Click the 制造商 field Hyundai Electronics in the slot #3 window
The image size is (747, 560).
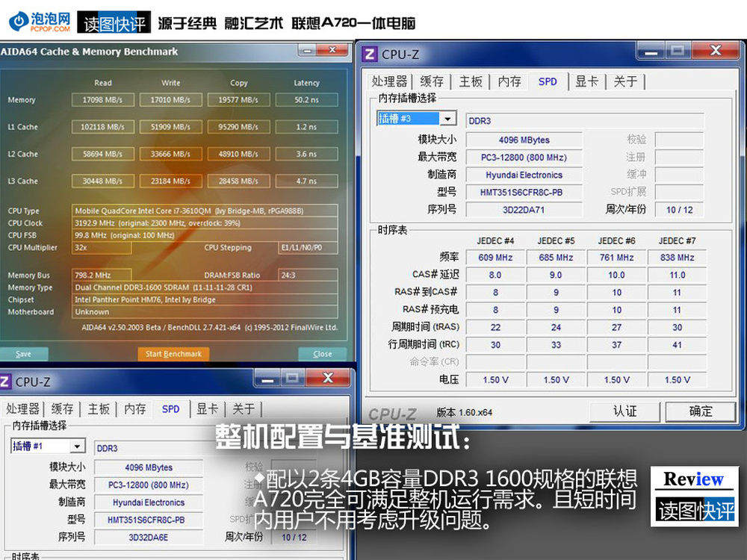524,175
